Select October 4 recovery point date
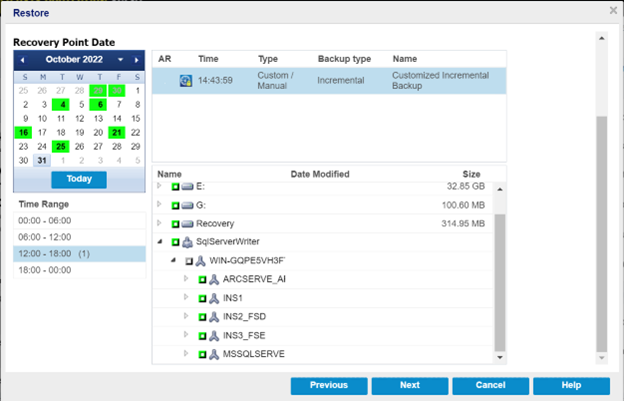 click(60, 105)
